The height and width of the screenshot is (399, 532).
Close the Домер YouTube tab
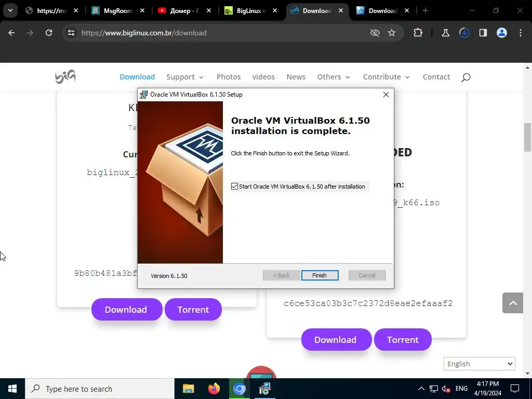[x=209, y=11]
